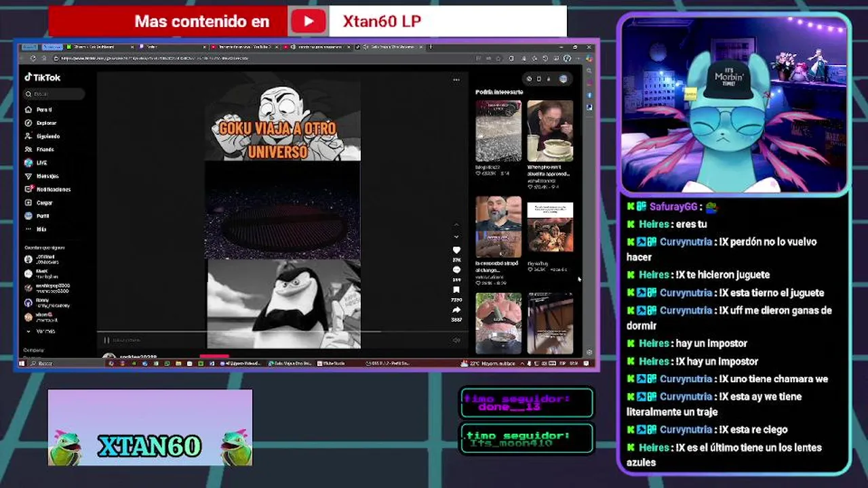Open the browser sidebar search icon
868x488 pixels.
589,71
